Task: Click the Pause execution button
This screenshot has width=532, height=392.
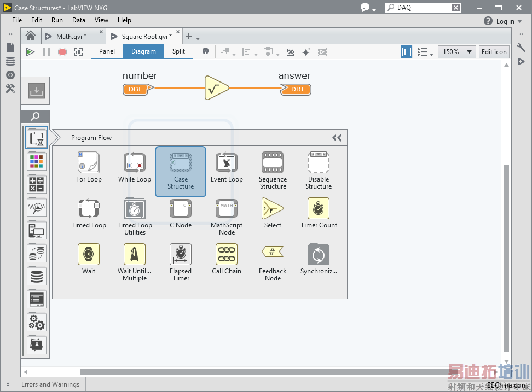Action: pyautogui.click(x=47, y=52)
